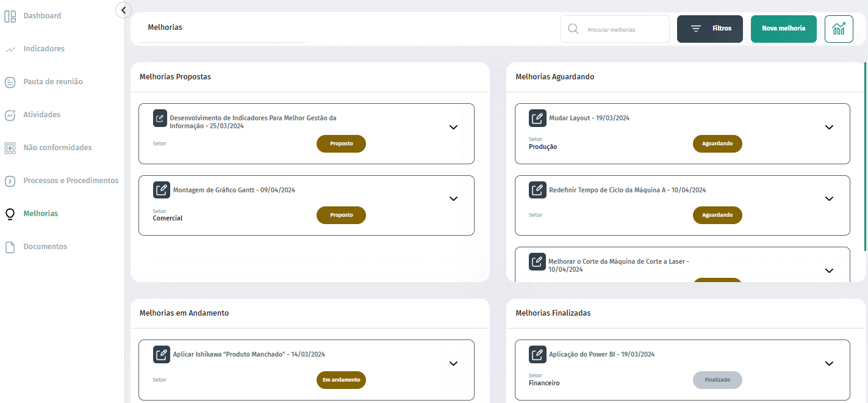Click the Nova melhoria button
This screenshot has height=403, width=868.
pos(784,29)
